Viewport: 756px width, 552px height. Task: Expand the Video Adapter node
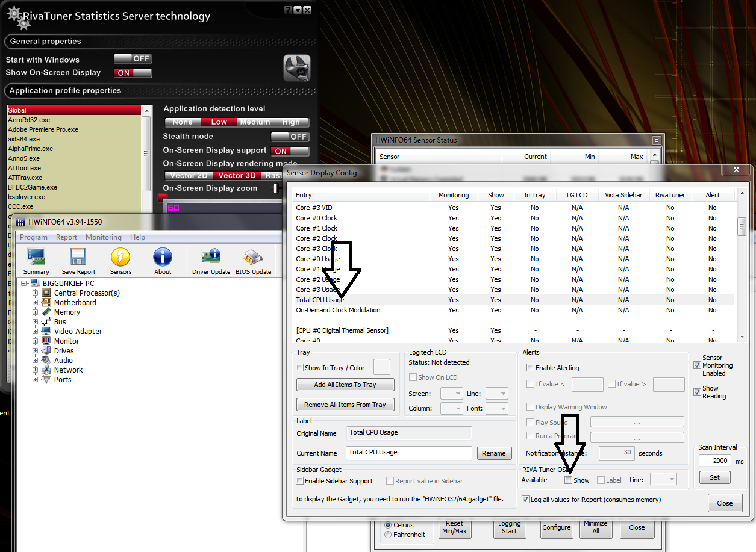pos(36,332)
